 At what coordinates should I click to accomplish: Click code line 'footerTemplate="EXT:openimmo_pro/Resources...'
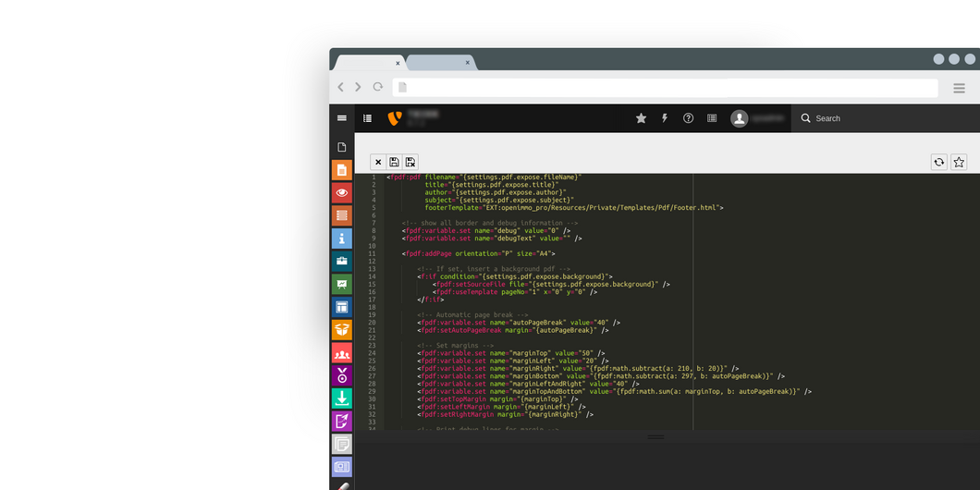(x=574, y=207)
